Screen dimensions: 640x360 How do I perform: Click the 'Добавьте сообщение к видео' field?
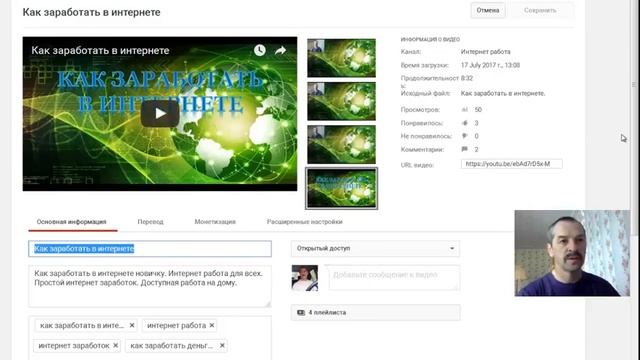394,278
